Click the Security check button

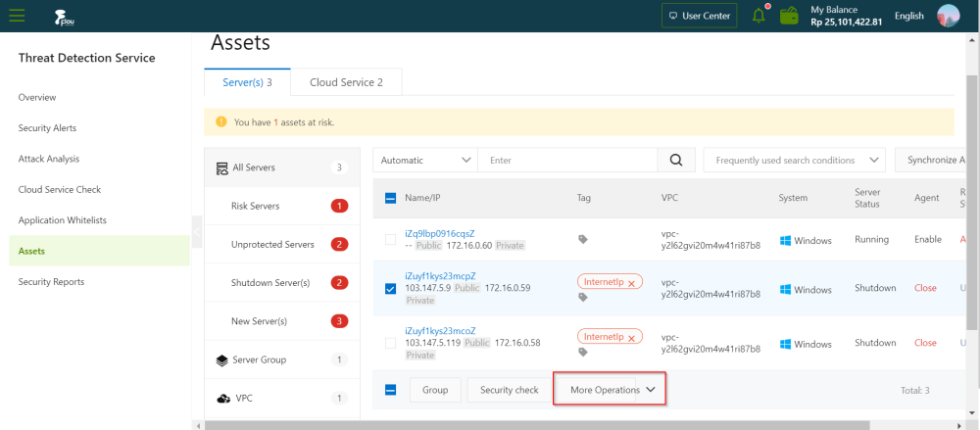509,390
